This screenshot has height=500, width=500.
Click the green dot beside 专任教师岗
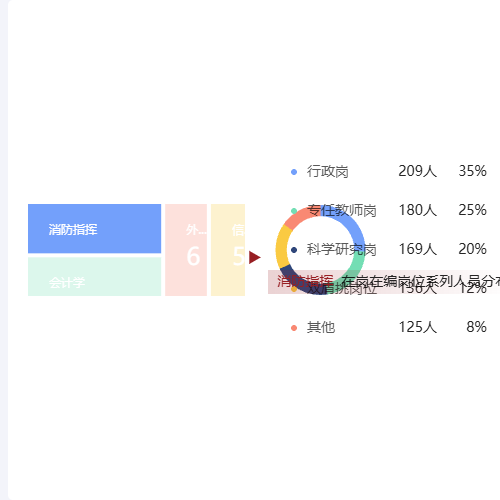pyautogui.click(x=294, y=211)
